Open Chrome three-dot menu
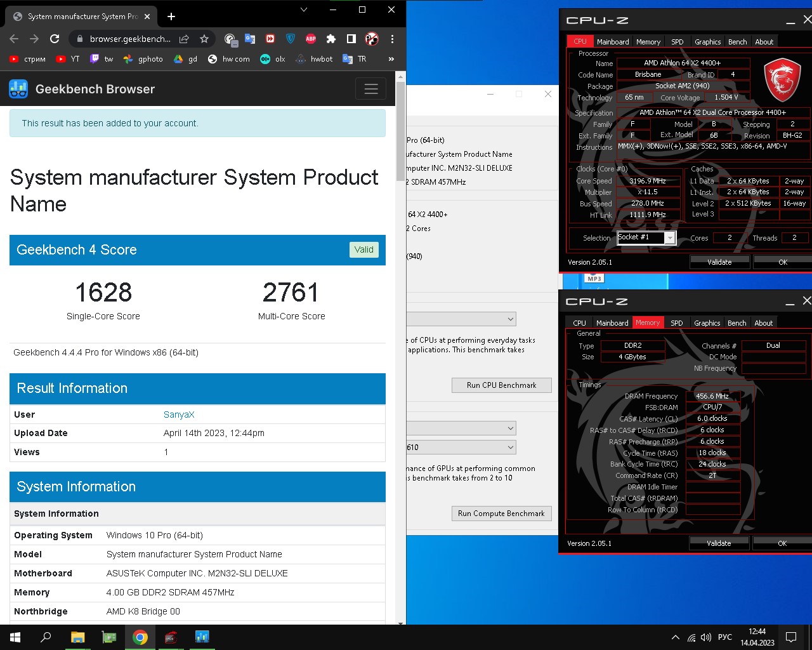 [392, 39]
